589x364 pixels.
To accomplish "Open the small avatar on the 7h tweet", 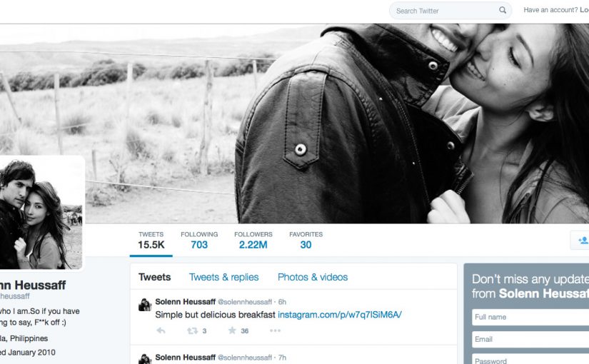I will (x=145, y=359).
